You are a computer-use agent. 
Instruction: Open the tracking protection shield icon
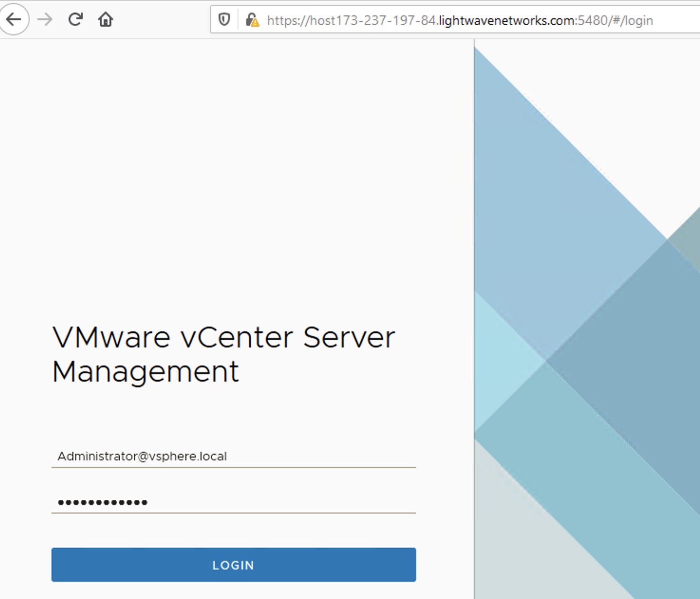(x=224, y=19)
